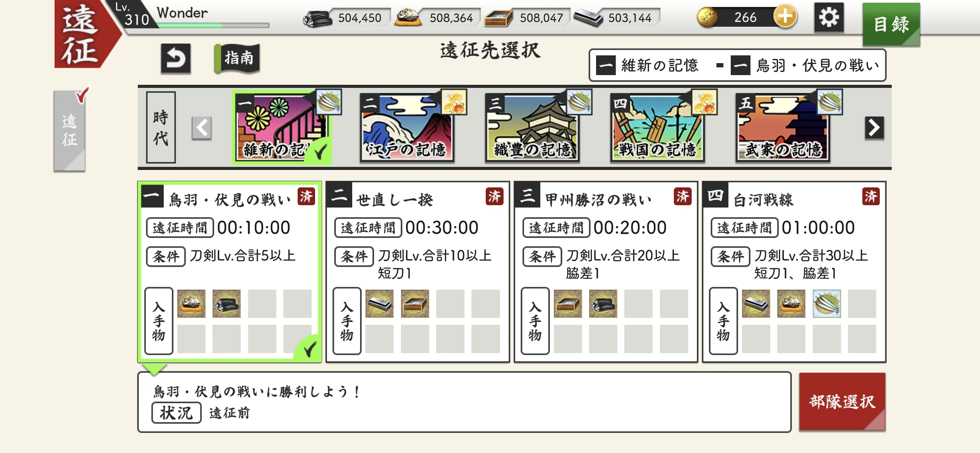Select the 鳥羽・伏見の戦い expedition card
980x453 pixels.
coord(230,272)
